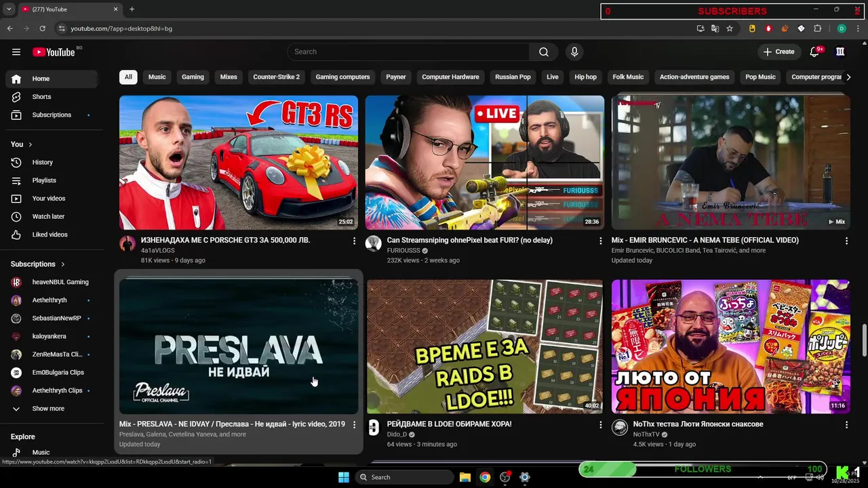The image size is (868, 488).
Task: Start voice search with the microphone
Action: tap(574, 52)
